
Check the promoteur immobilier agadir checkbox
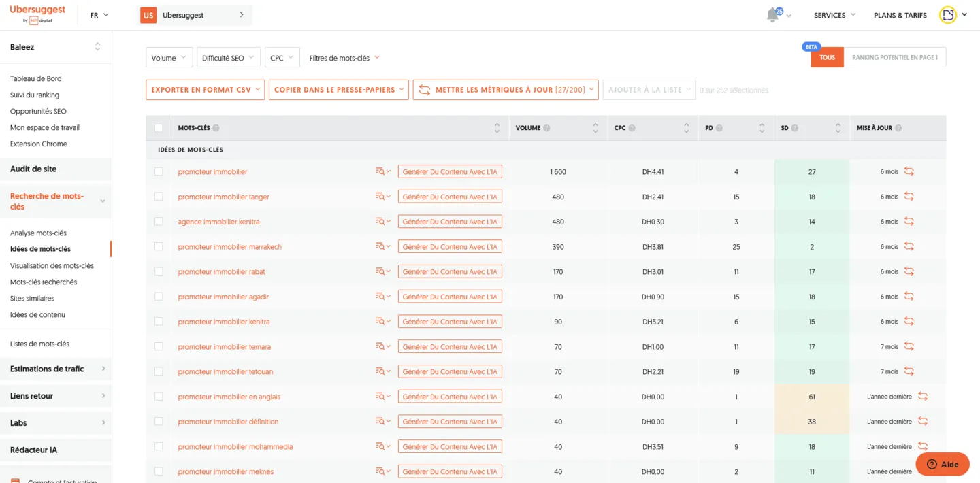point(159,297)
